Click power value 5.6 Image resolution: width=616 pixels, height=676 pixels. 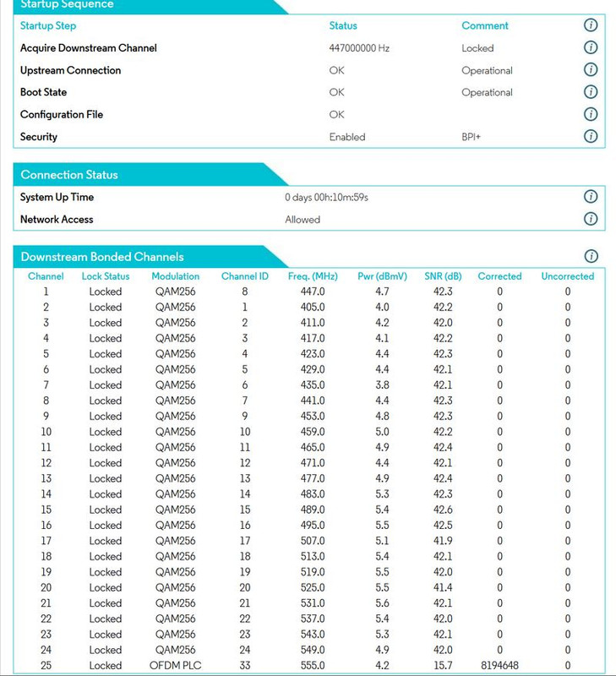click(383, 603)
